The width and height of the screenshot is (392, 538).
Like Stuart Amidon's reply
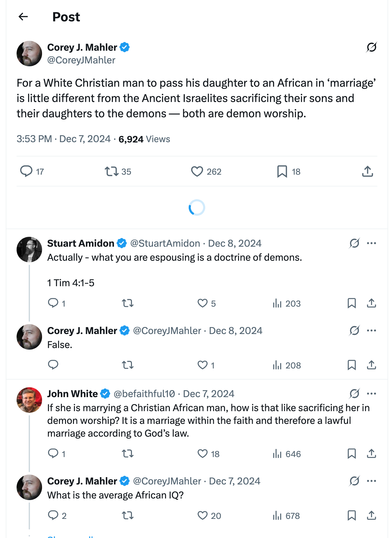(x=203, y=303)
